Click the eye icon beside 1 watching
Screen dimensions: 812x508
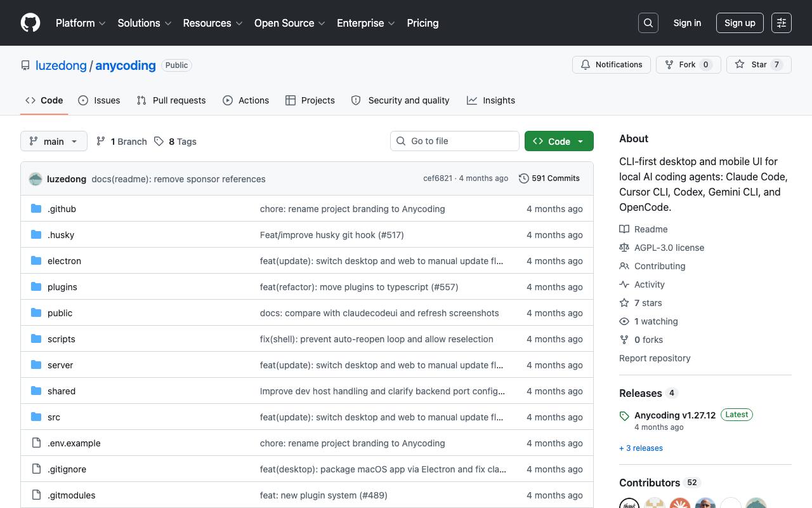624,321
